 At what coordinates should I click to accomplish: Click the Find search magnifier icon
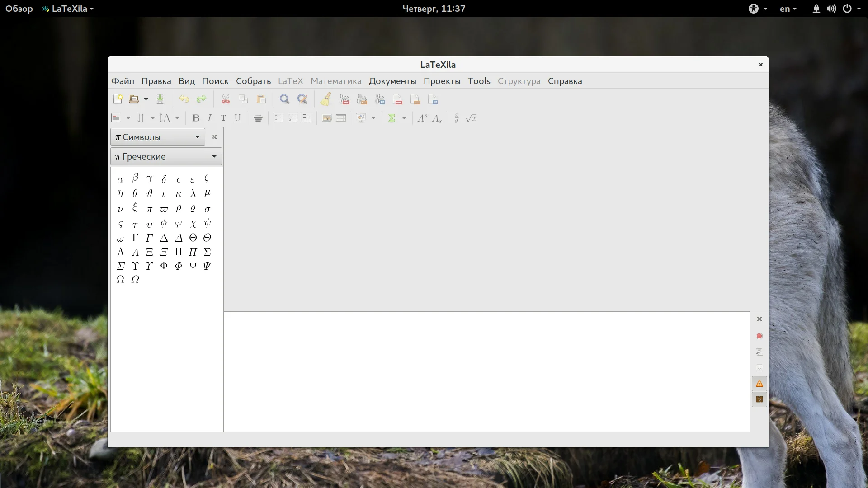284,99
